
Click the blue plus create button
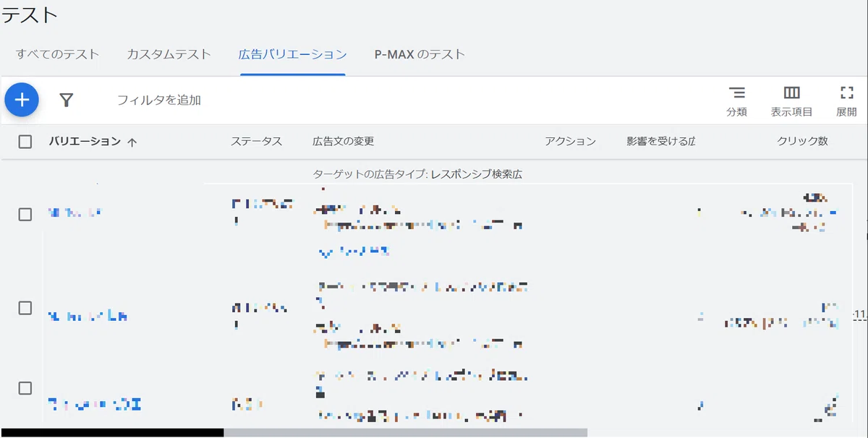coord(22,99)
